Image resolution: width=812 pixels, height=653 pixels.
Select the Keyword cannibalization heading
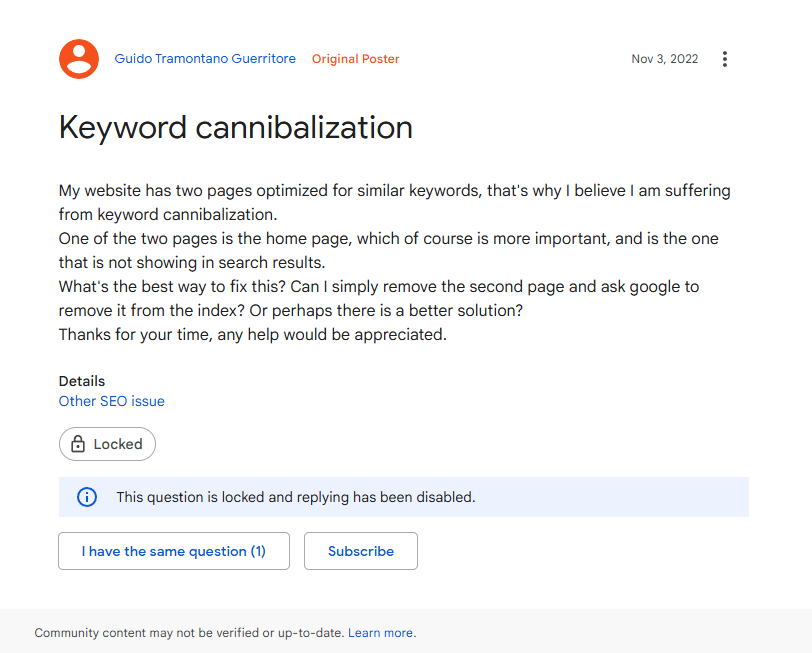tap(236, 127)
